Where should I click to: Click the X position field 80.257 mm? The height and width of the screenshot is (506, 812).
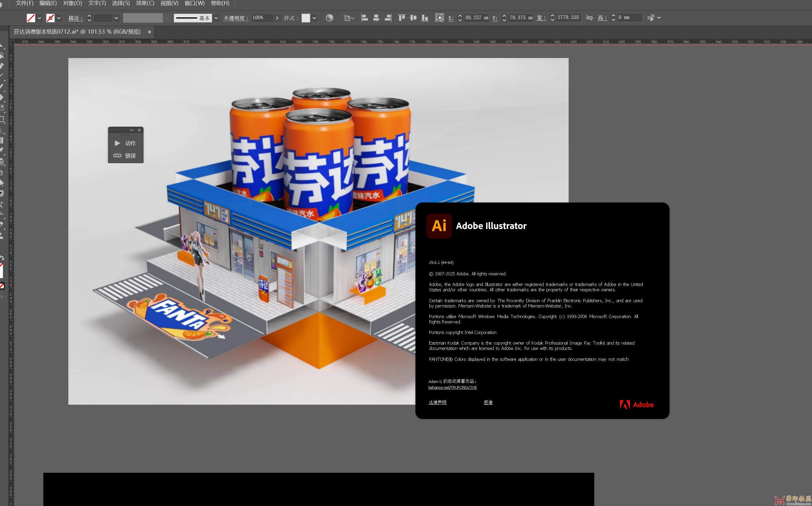[477, 18]
